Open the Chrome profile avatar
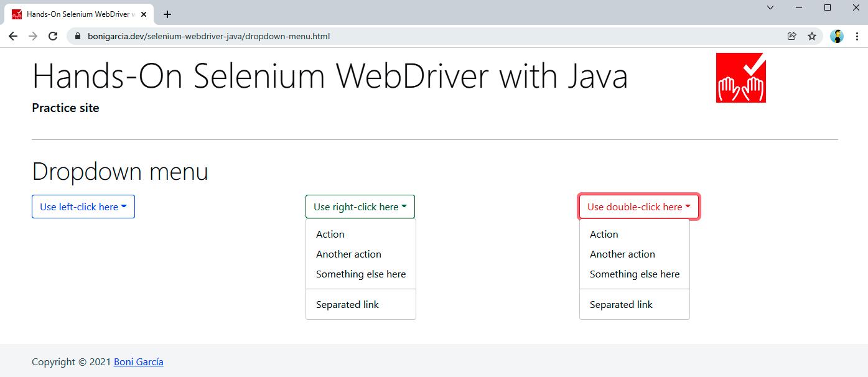The width and height of the screenshot is (868, 377). click(x=837, y=36)
